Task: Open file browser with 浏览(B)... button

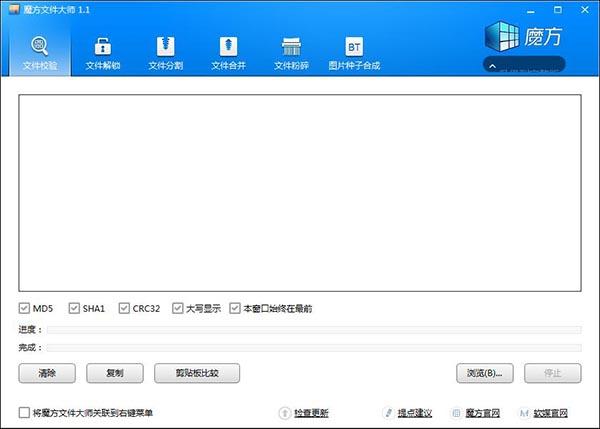Action: (485, 373)
